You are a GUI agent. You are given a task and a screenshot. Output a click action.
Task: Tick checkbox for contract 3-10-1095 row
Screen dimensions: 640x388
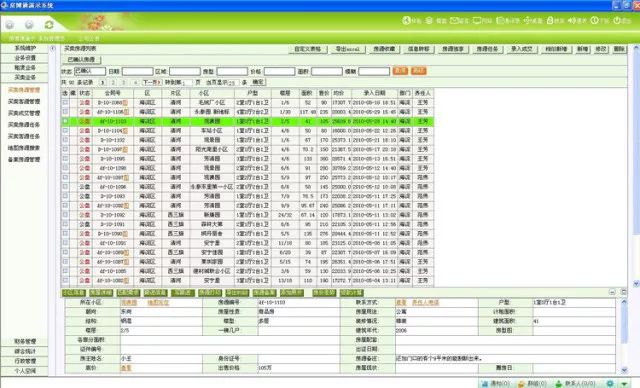pos(65,159)
